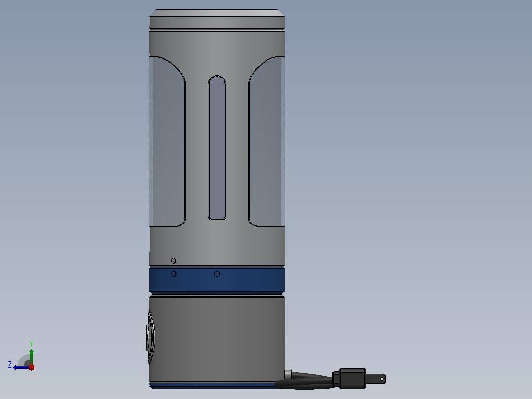
Task: Select the left translucent window panel
Action: (x=167, y=141)
